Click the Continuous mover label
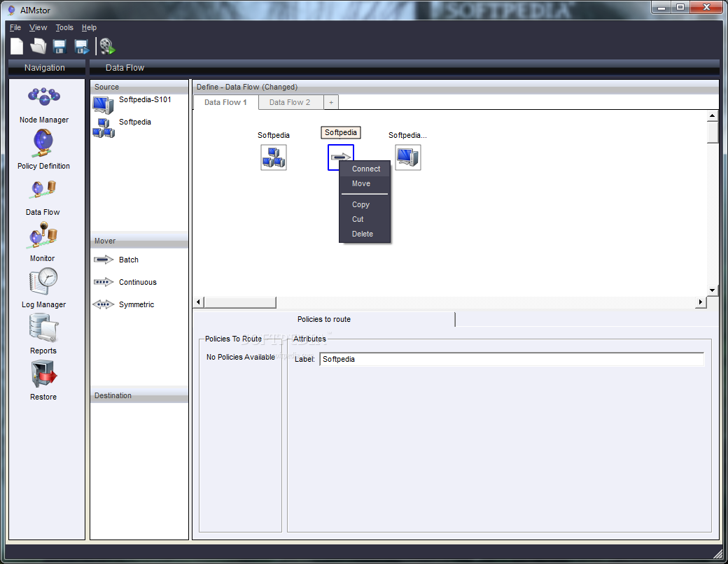The width and height of the screenshot is (728, 564). tap(137, 282)
